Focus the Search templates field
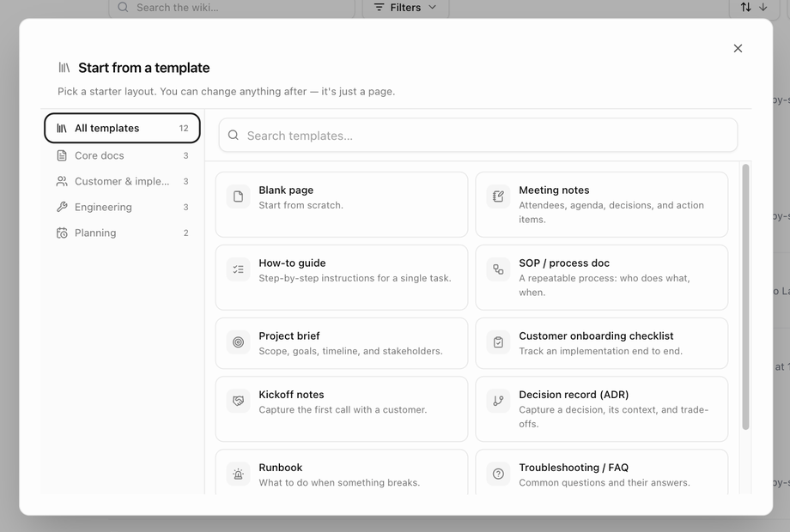790x532 pixels. click(x=478, y=136)
